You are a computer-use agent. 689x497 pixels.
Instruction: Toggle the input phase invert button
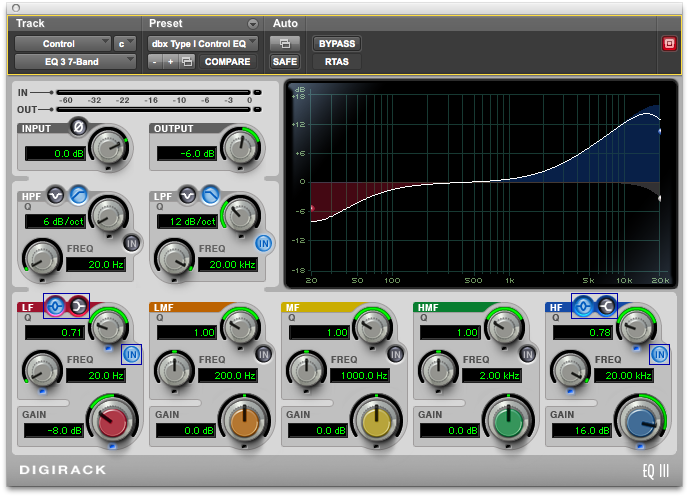coord(78,127)
